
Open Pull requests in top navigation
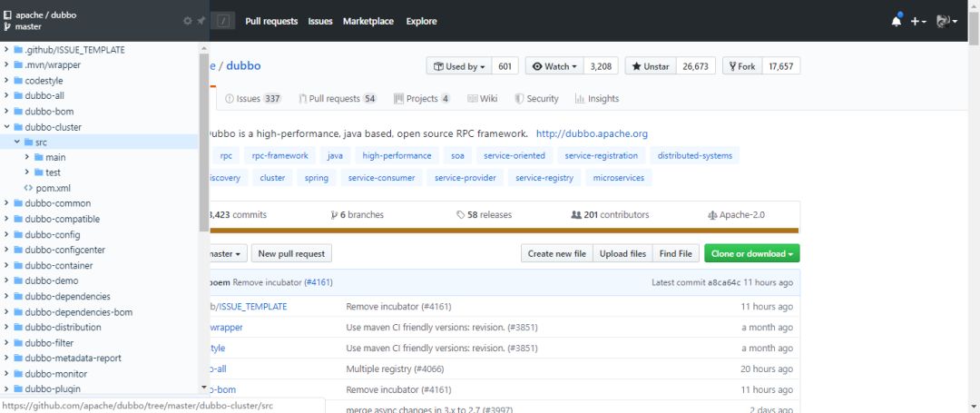coord(271,21)
